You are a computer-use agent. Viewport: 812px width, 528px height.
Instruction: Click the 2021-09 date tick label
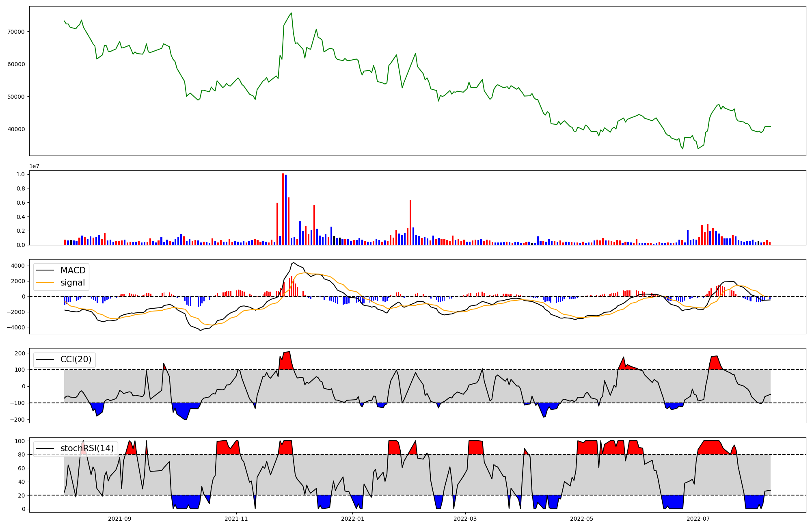click(x=120, y=519)
